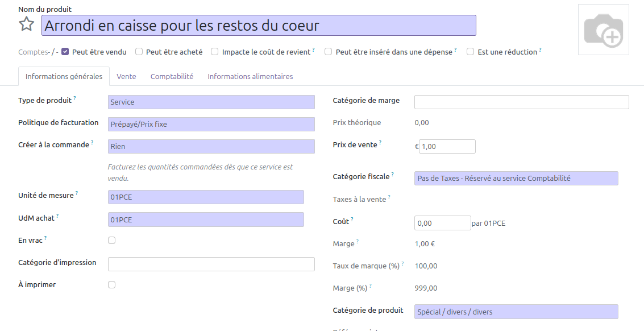Enable the En vrac checkbox
The width and height of the screenshot is (644, 331).
coord(112,241)
